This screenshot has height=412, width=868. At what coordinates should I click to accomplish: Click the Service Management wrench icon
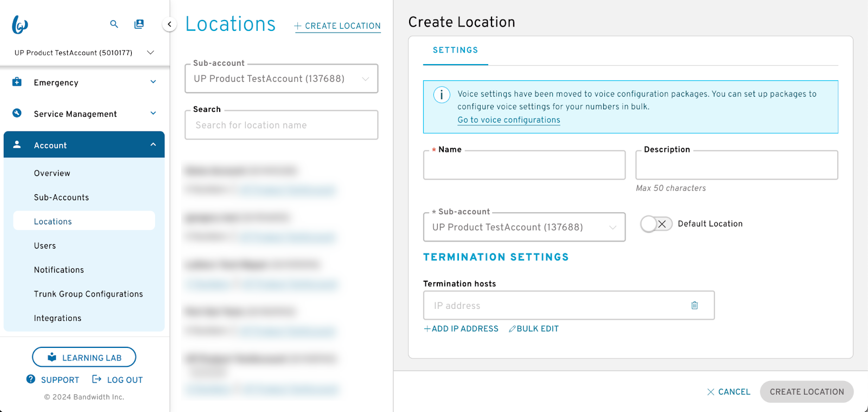click(17, 113)
